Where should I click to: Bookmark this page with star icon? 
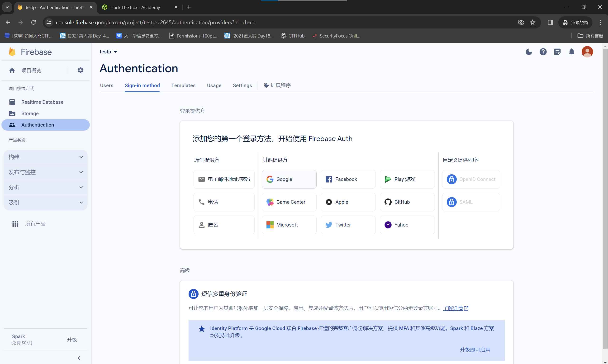[x=532, y=23]
